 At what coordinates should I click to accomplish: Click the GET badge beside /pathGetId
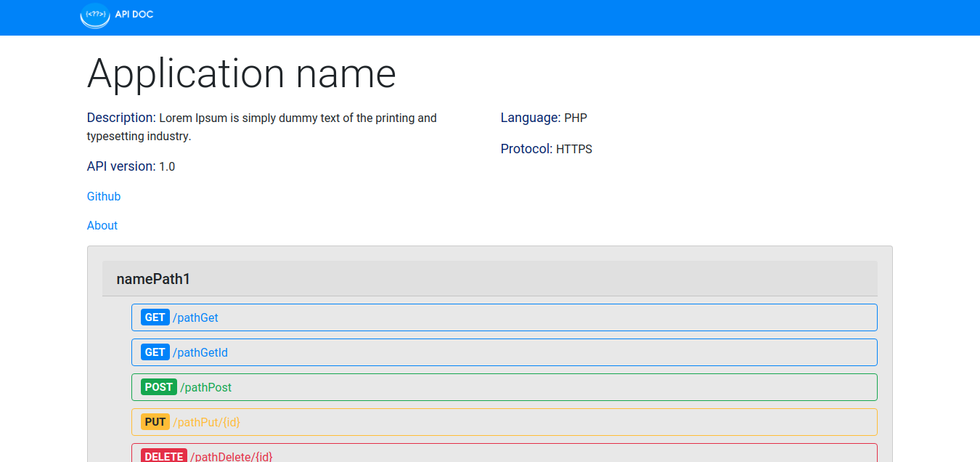155,352
